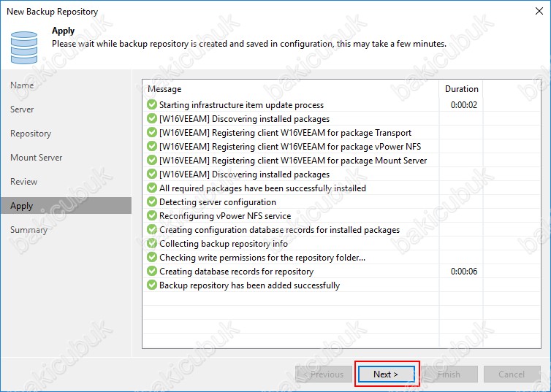
Task: Select 'Checking write permissions for the repository folder...' text
Action: click(262, 258)
